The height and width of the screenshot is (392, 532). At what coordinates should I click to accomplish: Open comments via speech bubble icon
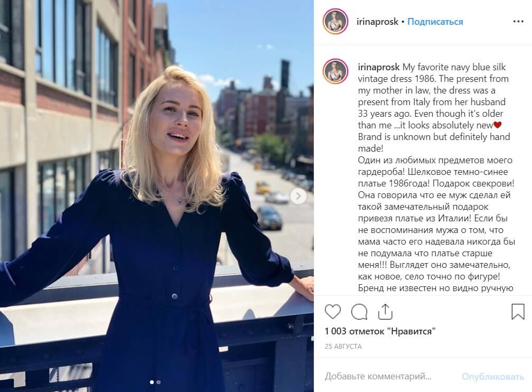359,312
